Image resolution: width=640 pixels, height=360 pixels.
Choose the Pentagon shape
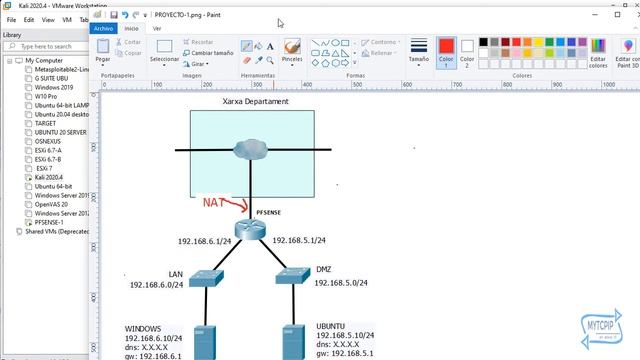click(325, 63)
